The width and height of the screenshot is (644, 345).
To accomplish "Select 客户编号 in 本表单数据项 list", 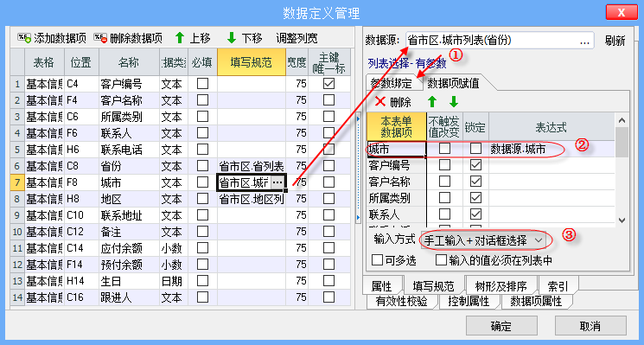I will pos(396,165).
